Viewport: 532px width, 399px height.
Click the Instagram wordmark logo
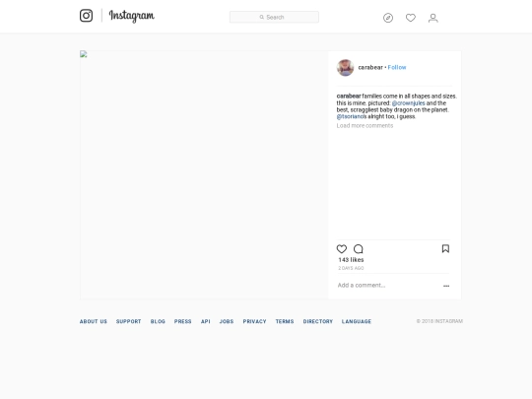(x=132, y=16)
